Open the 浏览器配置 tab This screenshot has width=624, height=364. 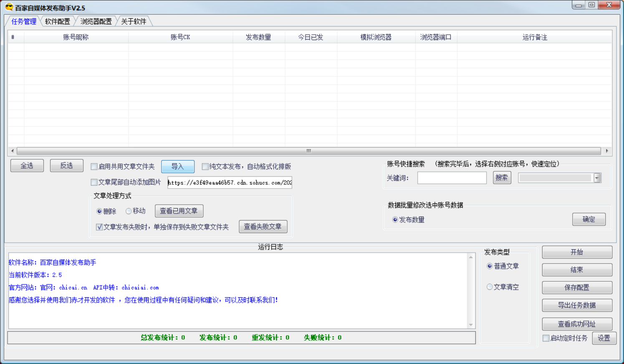click(x=96, y=21)
